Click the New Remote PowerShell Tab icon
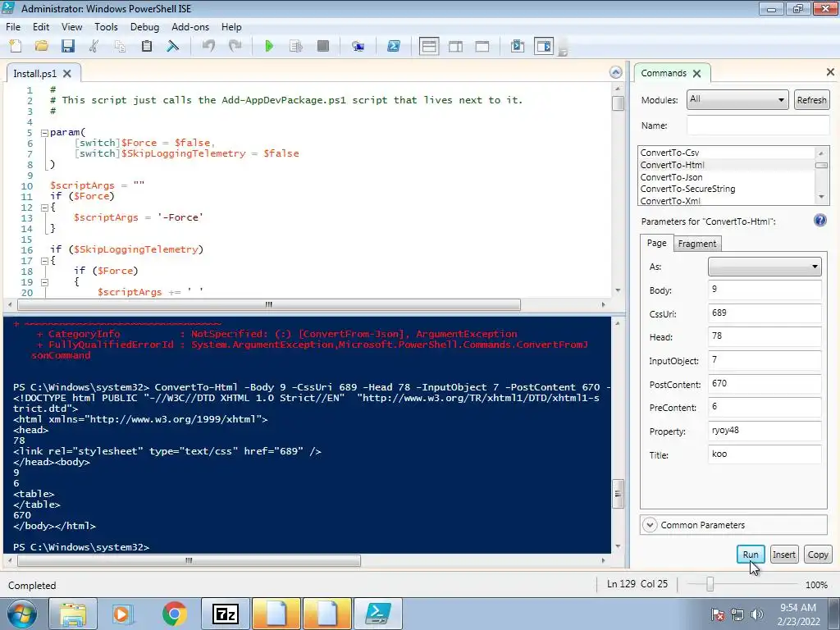The width and height of the screenshot is (840, 630). coord(358,46)
